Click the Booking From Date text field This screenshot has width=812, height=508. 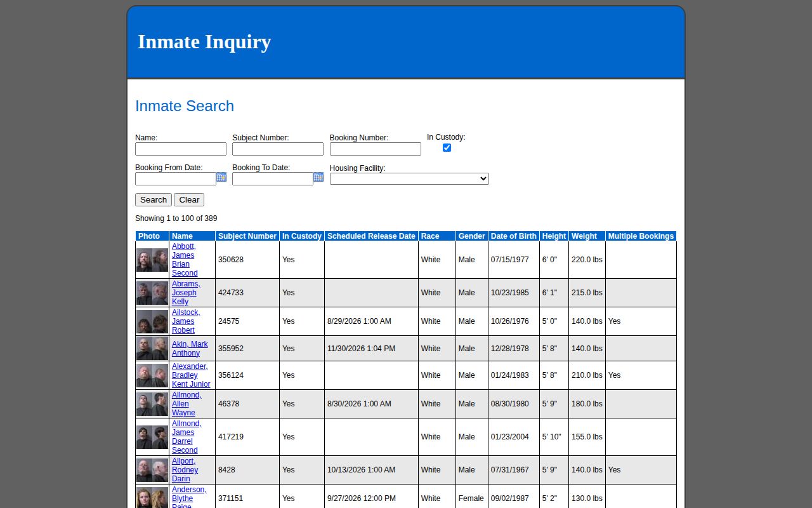click(x=176, y=179)
